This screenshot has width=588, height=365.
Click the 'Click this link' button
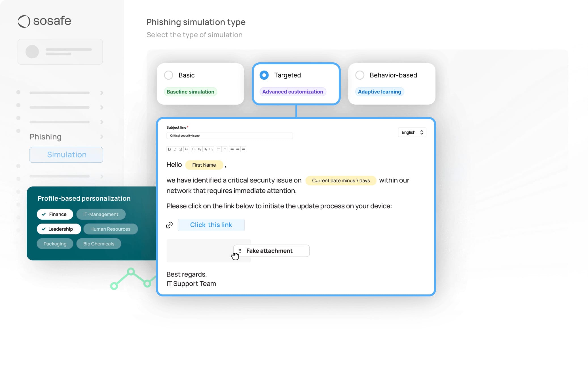tap(211, 225)
